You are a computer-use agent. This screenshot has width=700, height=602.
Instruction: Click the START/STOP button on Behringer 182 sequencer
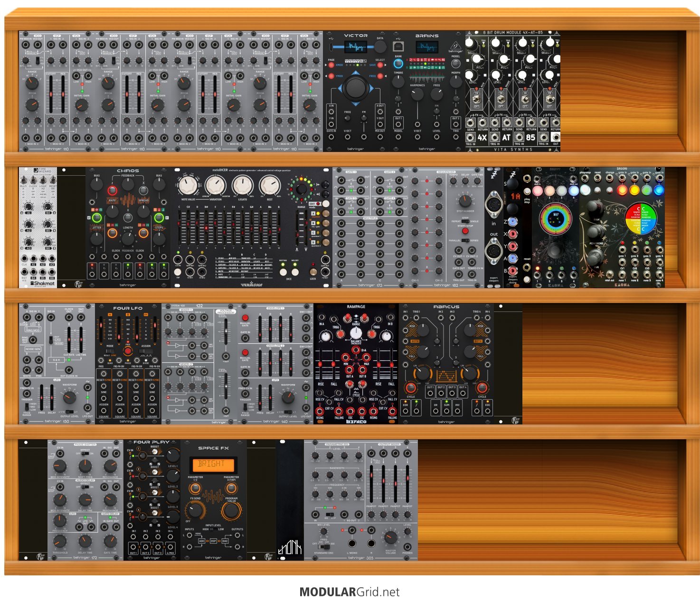coord(465,232)
